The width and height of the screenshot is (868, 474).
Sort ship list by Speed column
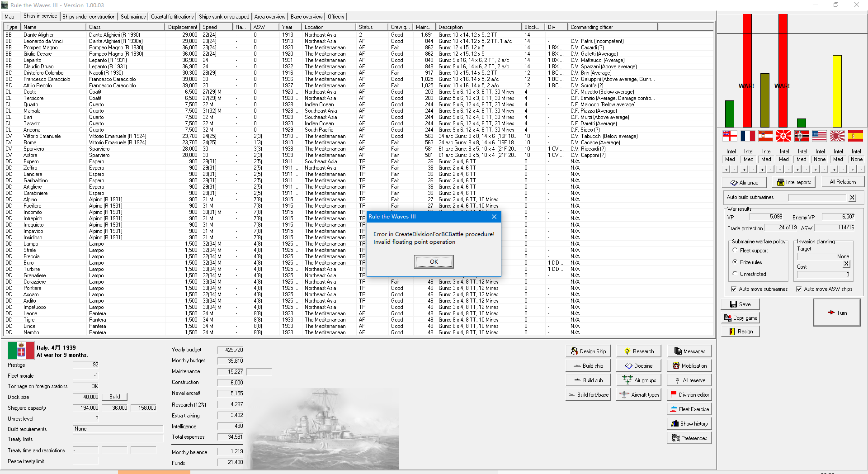[217, 27]
